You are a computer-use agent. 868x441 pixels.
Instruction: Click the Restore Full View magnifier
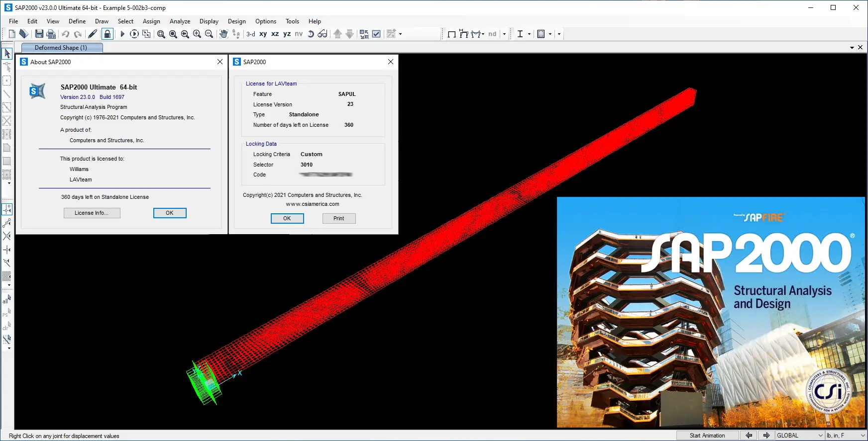(173, 34)
